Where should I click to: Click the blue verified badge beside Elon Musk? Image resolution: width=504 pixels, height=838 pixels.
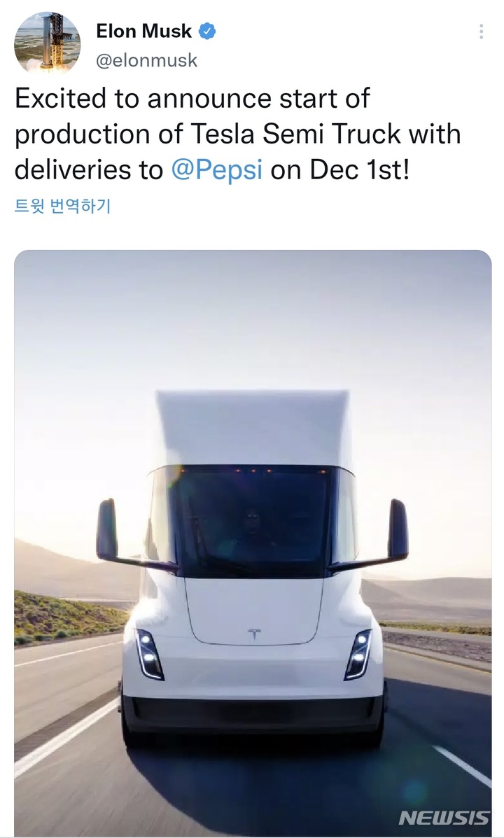(207, 32)
